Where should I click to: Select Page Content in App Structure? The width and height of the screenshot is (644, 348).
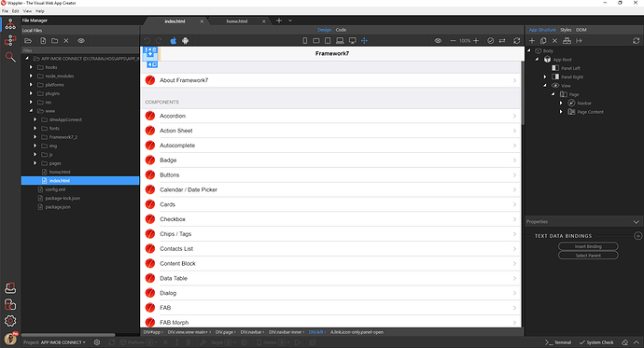[586, 112]
